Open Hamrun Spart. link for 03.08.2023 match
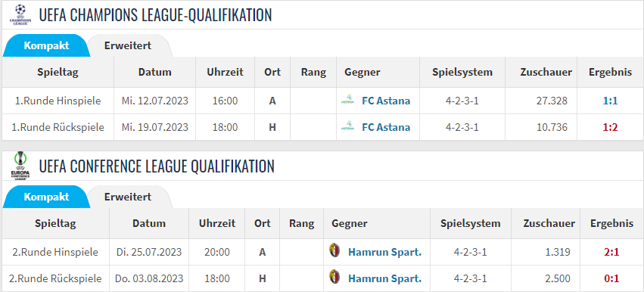This screenshot has height=292, width=644. pyautogui.click(x=384, y=278)
